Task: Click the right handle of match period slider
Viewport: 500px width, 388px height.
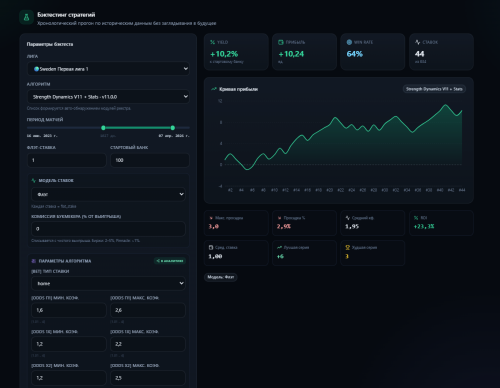Action: [173, 128]
